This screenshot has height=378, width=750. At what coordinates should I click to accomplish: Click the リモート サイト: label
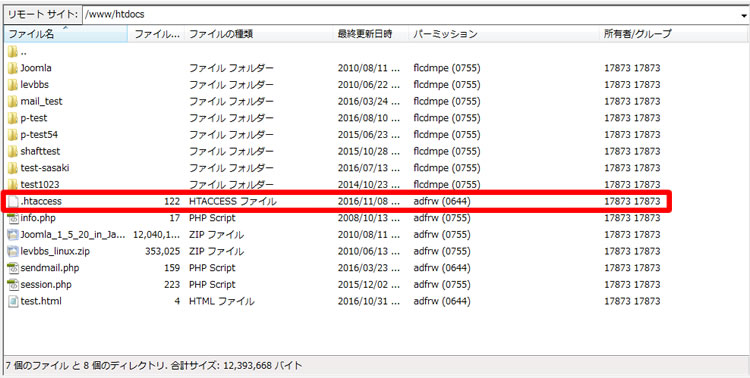pyautogui.click(x=43, y=15)
